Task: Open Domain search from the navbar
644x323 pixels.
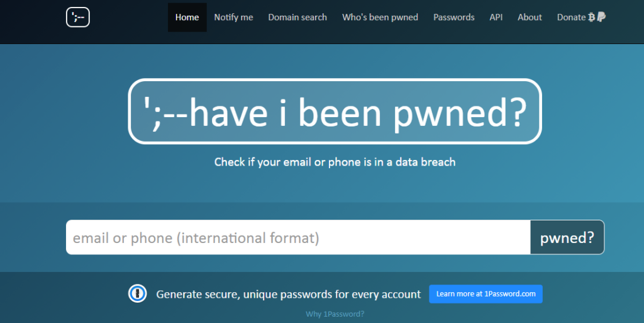Action: pos(297,18)
